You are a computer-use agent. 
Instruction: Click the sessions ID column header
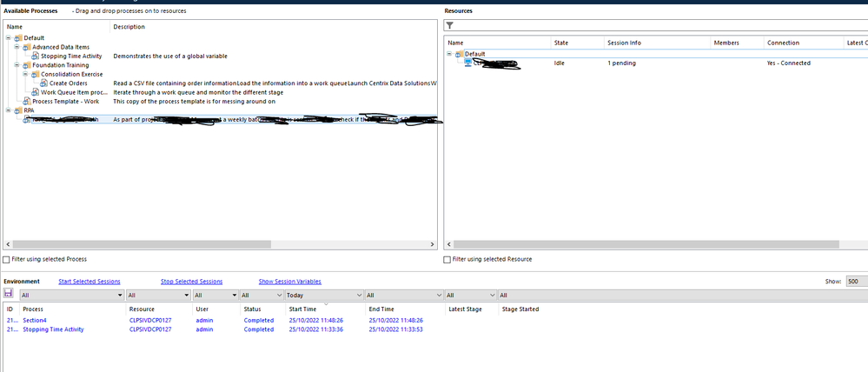(10, 309)
